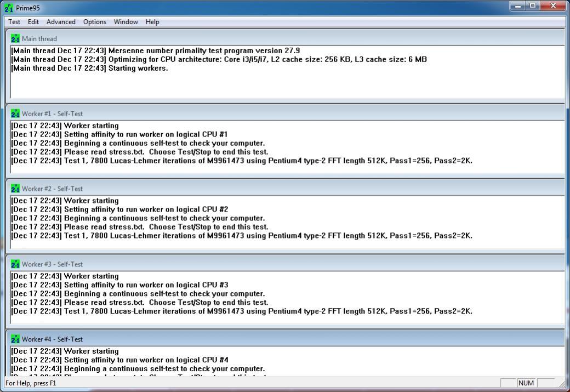
Task: Open the Help menu
Action: point(152,22)
